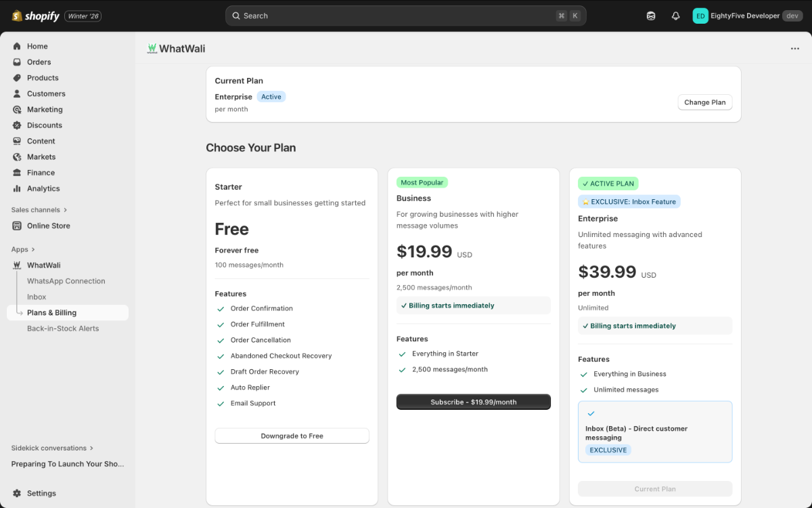812x508 pixels.
Task: Click the Products tag icon
Action: point(17,78)
